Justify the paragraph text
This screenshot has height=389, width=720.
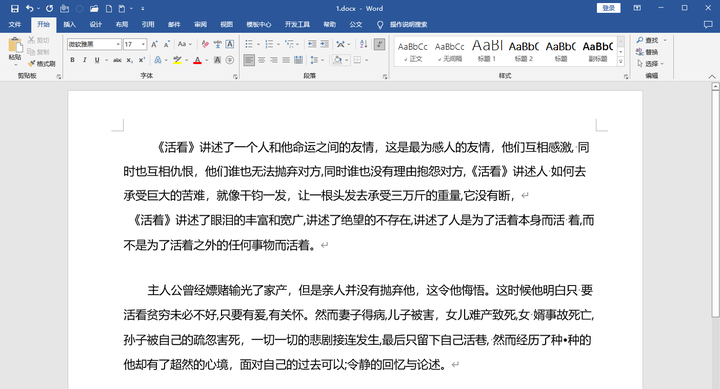286,60
